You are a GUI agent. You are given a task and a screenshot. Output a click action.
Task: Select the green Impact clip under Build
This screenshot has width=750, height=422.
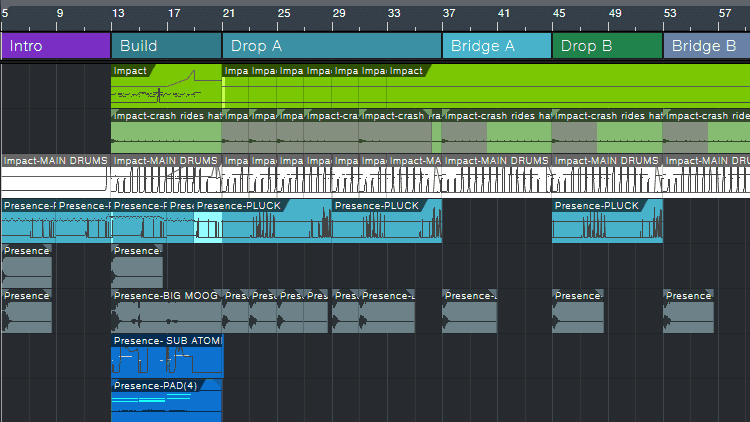click(166, 86)
